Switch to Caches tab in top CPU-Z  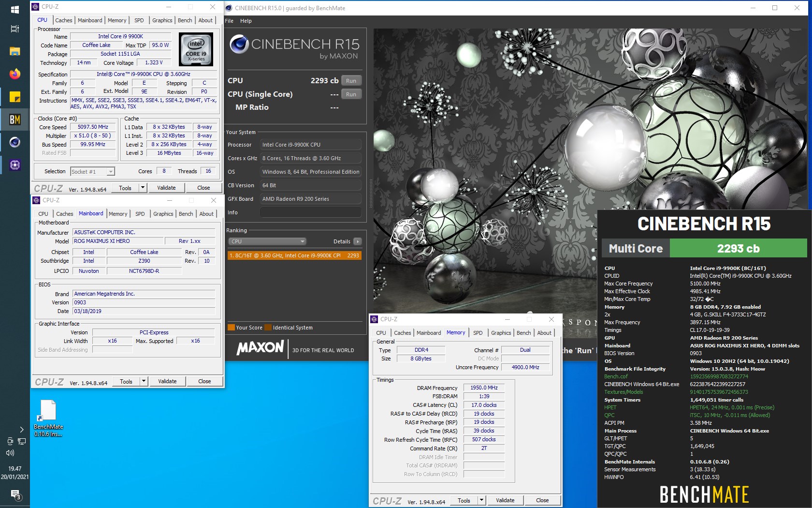tap(63, 20)
